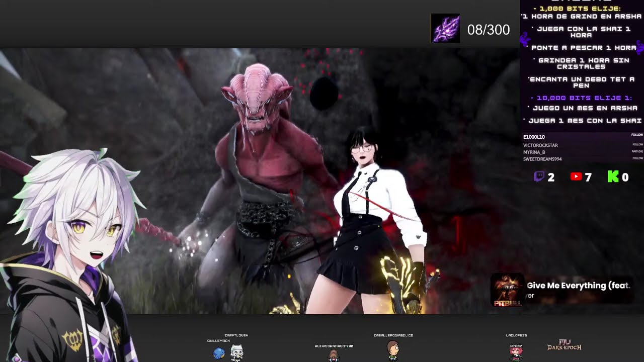The width and height of the screenshot is (644, 362).
Task: Click the Twitch logo viewer counter
Action: click(544, 177)
